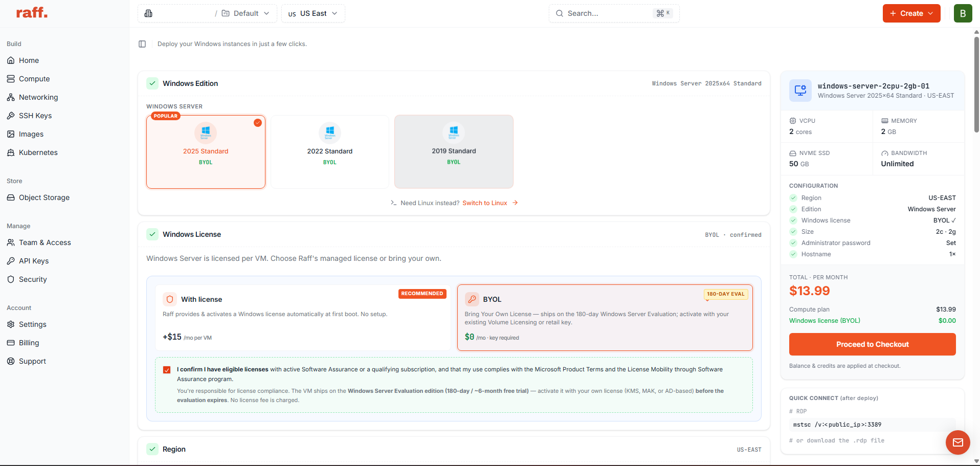Click the page vertical scrollbar

point(976,84)
